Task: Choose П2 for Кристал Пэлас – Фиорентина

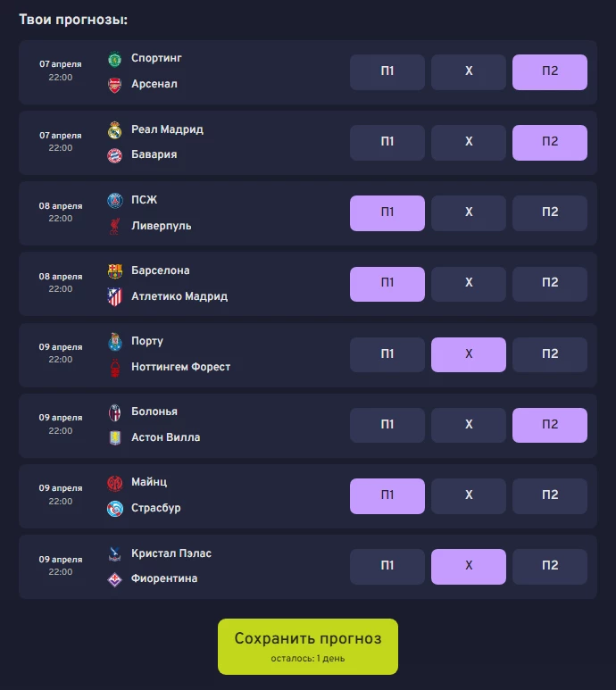Action: click(x=550, y=566)
